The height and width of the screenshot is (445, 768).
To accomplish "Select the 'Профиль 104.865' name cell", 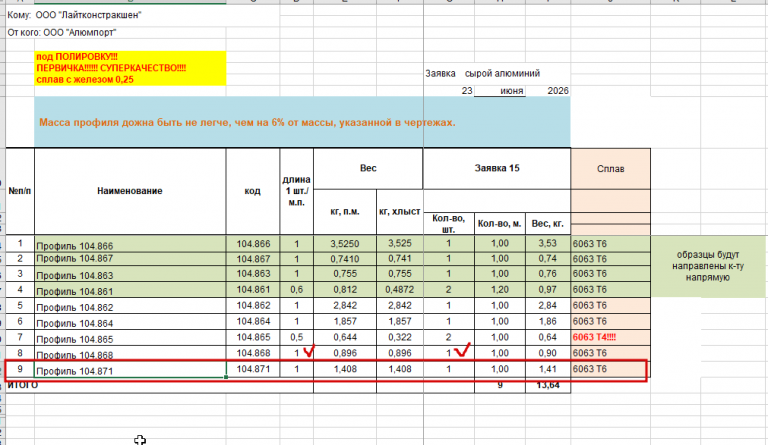I will 130,338.
